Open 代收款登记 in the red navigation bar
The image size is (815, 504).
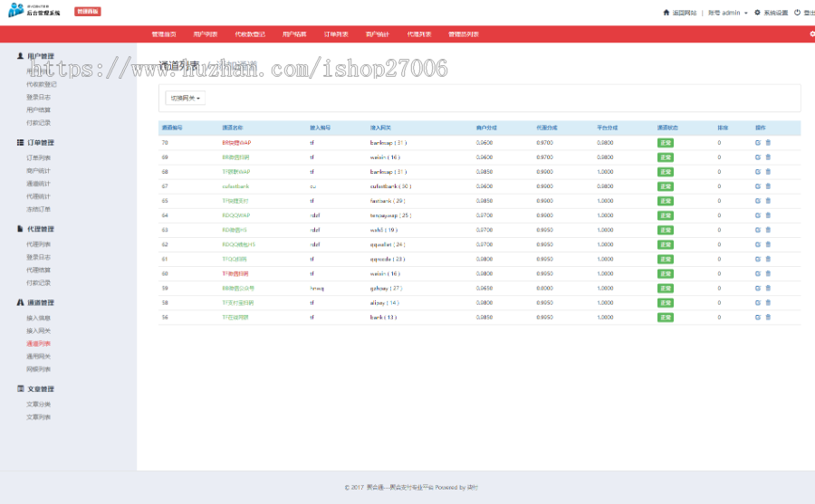(x=250, y=34)
